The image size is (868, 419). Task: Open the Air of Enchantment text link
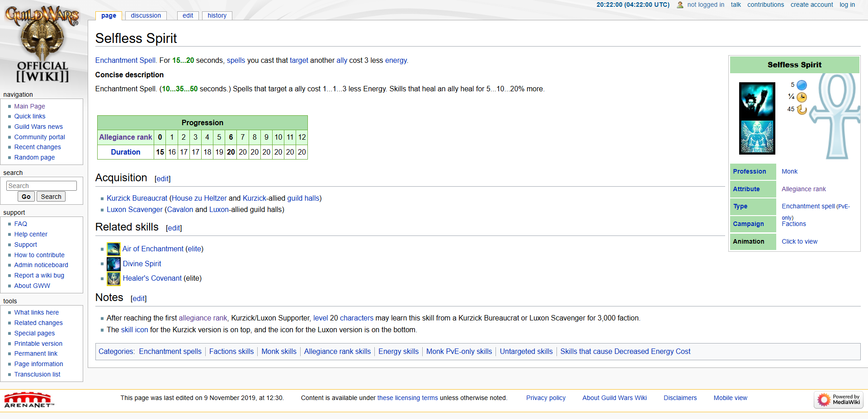coord(153,249)
